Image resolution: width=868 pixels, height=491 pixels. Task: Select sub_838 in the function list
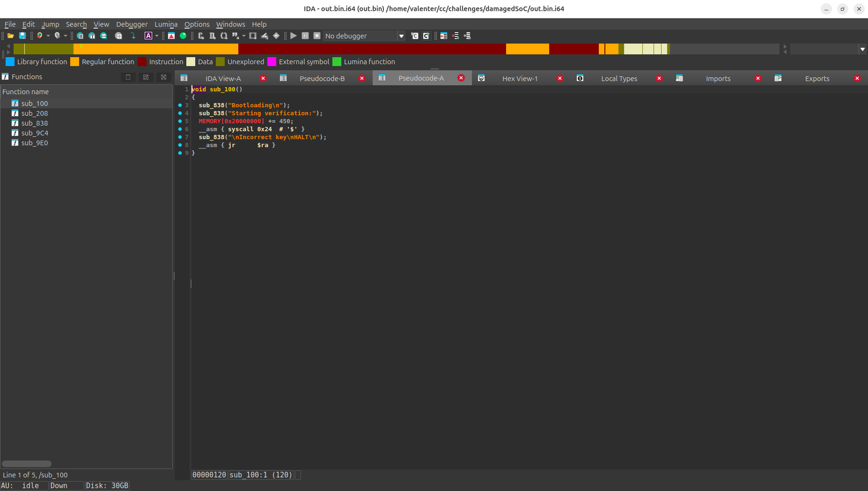86,123
